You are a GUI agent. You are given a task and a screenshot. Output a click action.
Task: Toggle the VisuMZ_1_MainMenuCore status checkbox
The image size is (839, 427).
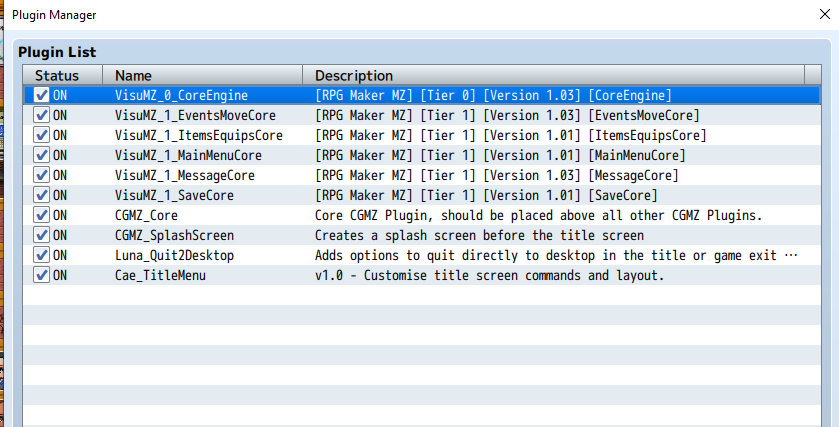pyautogui.click(x=41, y=155)
